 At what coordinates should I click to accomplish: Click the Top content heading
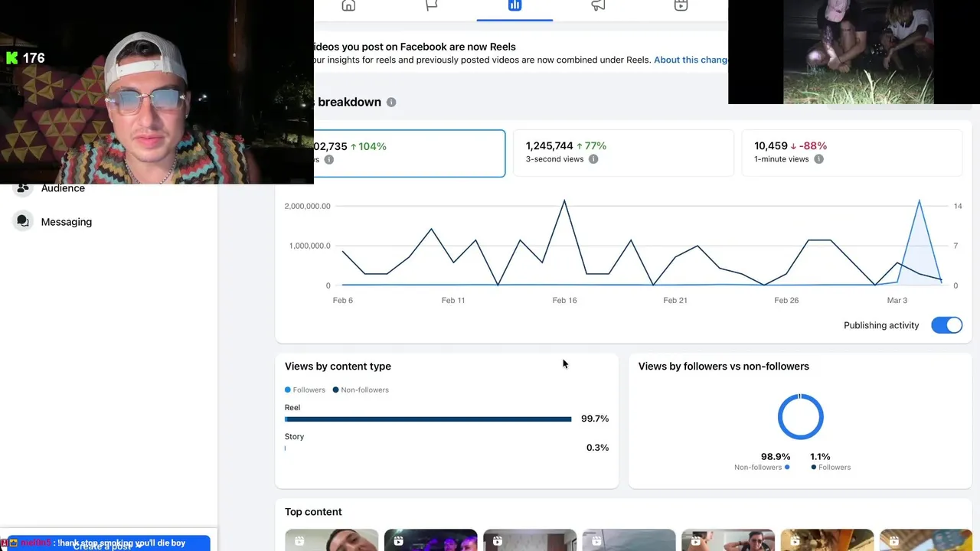pyautogui.click(x=313, y=512)
